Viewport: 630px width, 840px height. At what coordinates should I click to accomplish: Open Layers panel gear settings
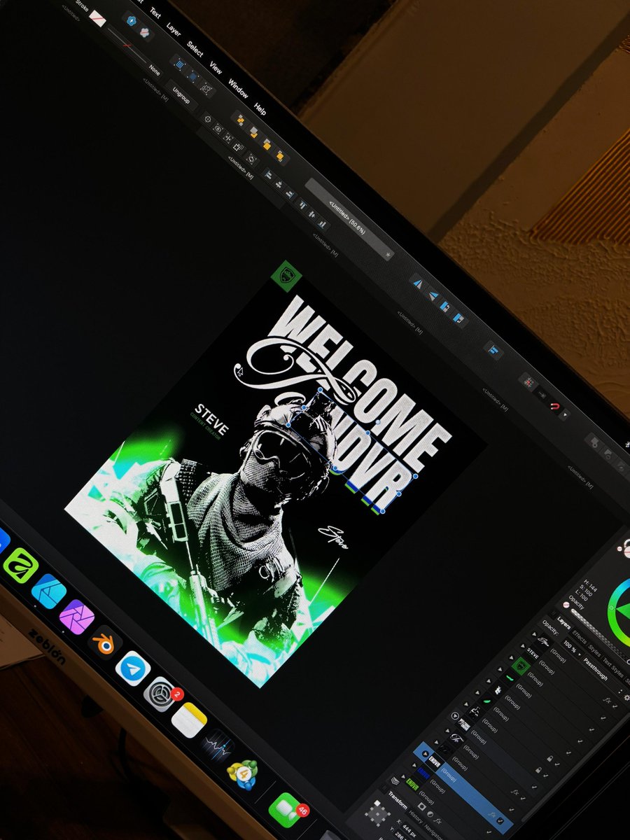(626, 698)
